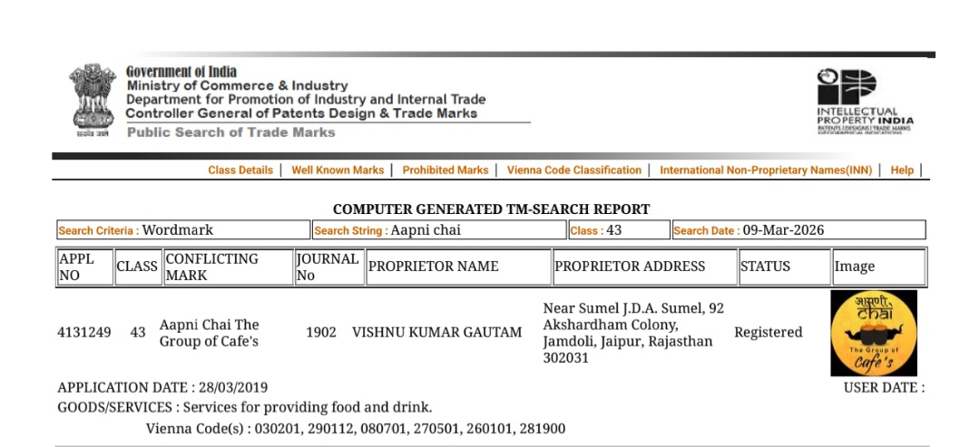Click the Public Search of Trade Marks heading
The height and width of the screenshot is (447, 980).
pyautogui.click(x=230, y=132)
